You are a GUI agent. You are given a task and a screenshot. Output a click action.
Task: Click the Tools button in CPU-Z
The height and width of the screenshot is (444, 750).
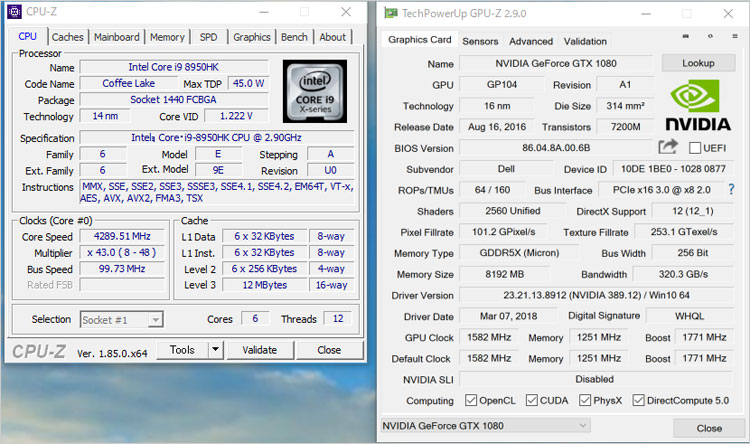click(182, 350)
